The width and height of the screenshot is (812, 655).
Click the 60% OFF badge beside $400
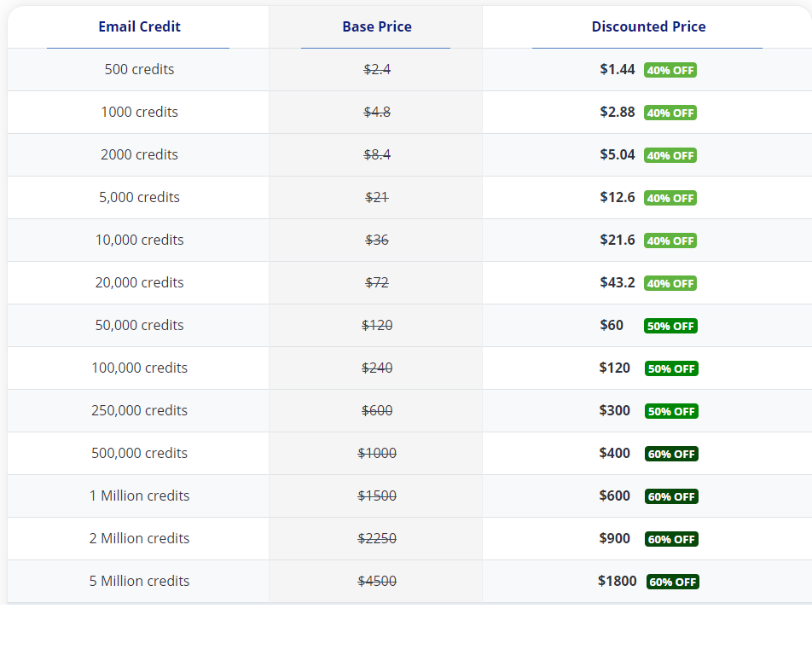point(671,454)
